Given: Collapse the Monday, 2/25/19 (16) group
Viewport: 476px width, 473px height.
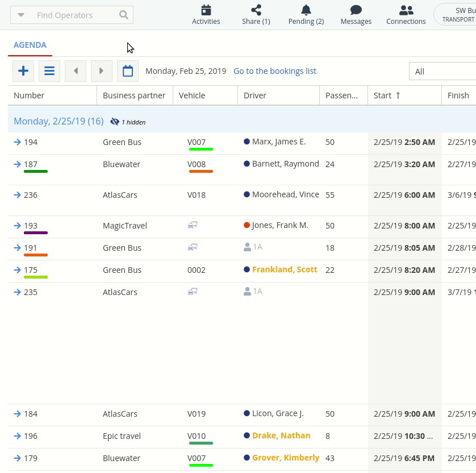Looking at the screenshot, I should 59,121.
